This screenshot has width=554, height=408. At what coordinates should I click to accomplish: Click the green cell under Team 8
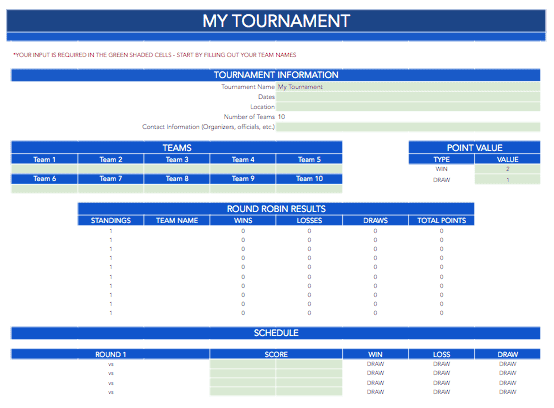177,189
